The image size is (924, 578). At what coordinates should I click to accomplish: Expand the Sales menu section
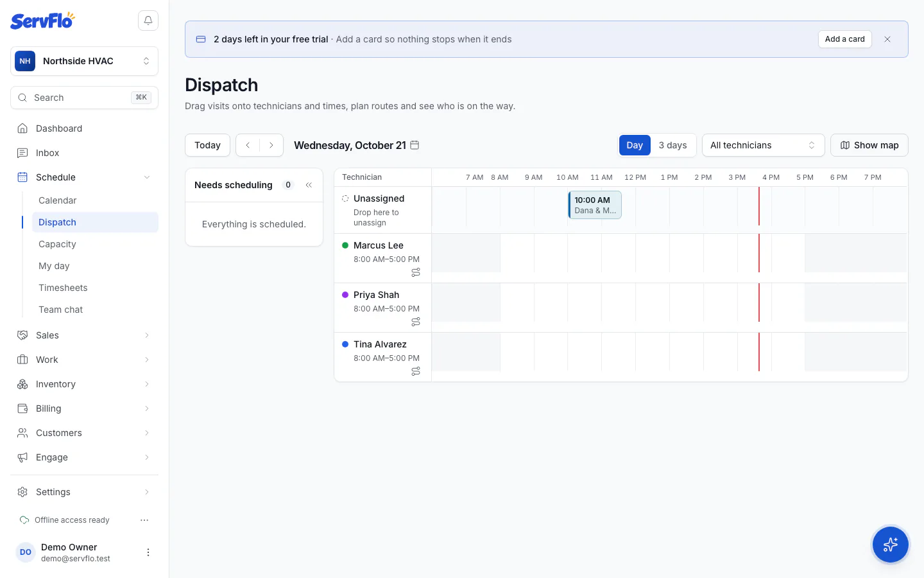click(84, 335)
